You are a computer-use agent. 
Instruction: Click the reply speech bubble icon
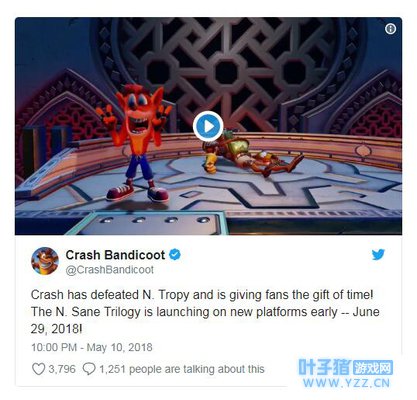click(x=89, y=369)
